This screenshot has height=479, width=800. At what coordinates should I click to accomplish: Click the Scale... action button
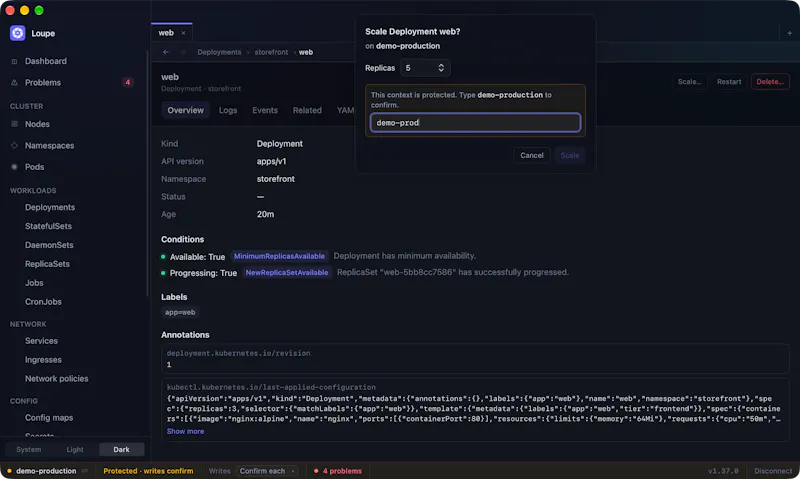[x=689, y=82]
